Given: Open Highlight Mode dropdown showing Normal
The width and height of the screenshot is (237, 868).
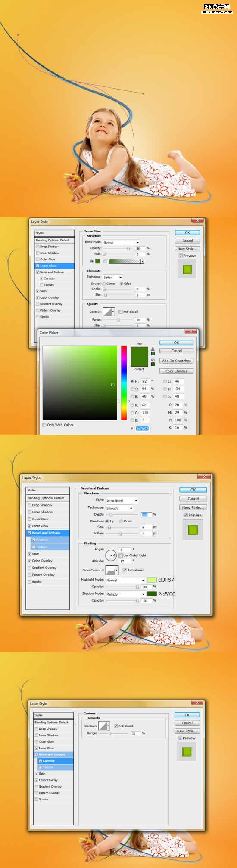Looking at the screenshot, I should click(126, 580).
